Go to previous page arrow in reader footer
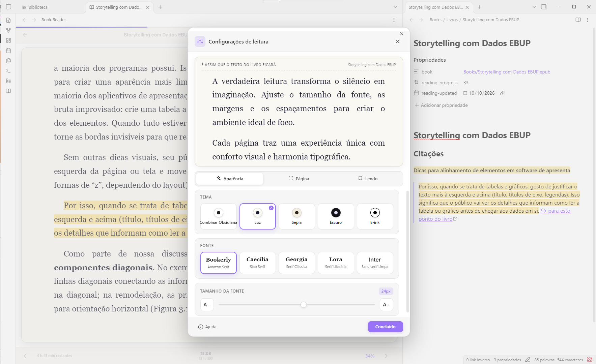The height and width of the screenshot is (364, 596). (x=25, y=356)
